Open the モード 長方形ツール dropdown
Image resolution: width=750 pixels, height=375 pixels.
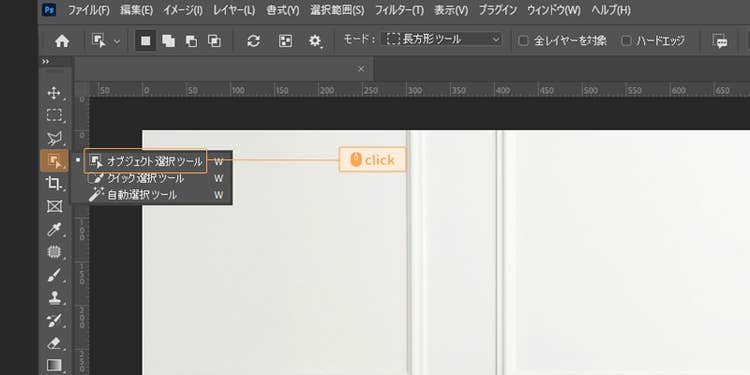tap(441, 40)
